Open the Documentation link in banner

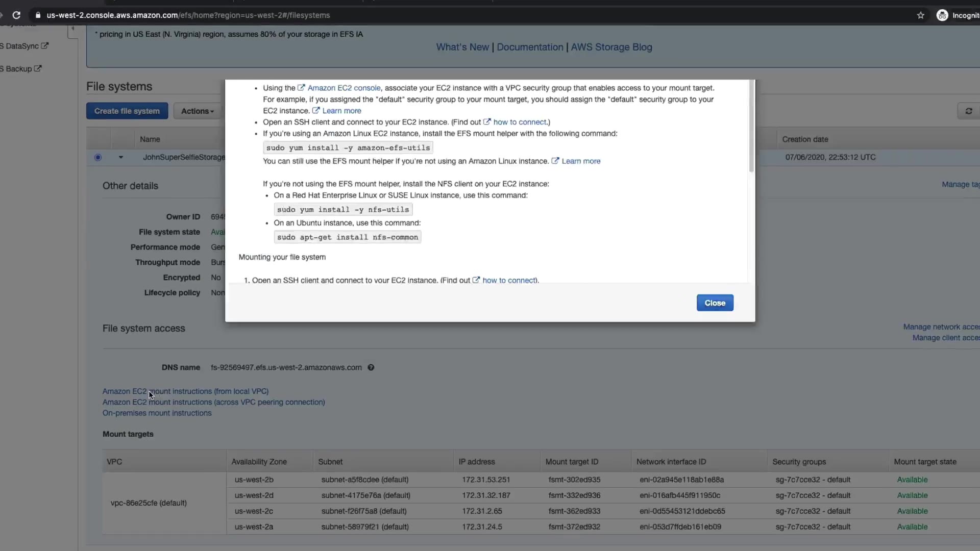[x=530, y=47]
